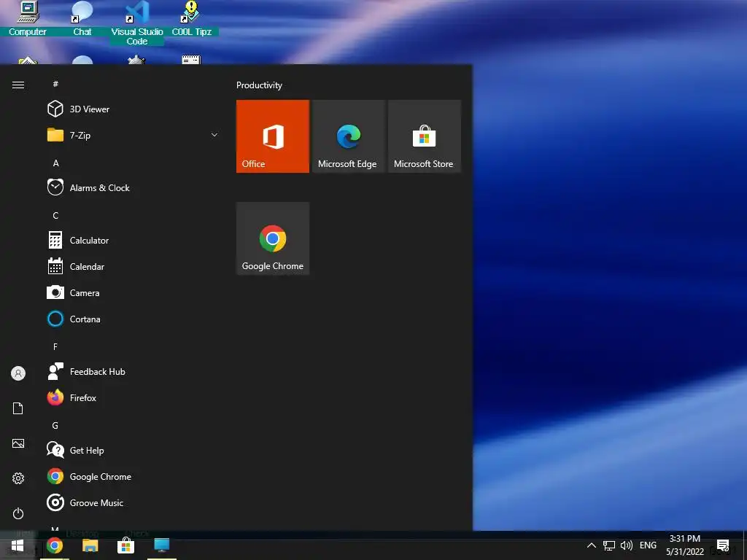Viewport: 747px width, 560px height.
Task: Click the F letter header in app list
Action: click(x=55, y=346)
